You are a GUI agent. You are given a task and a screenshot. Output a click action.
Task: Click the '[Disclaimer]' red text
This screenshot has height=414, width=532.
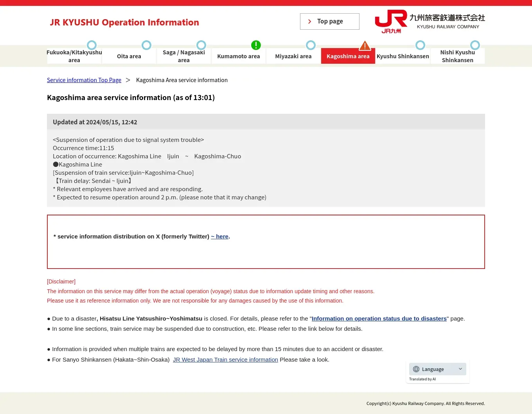click(61, 281)
